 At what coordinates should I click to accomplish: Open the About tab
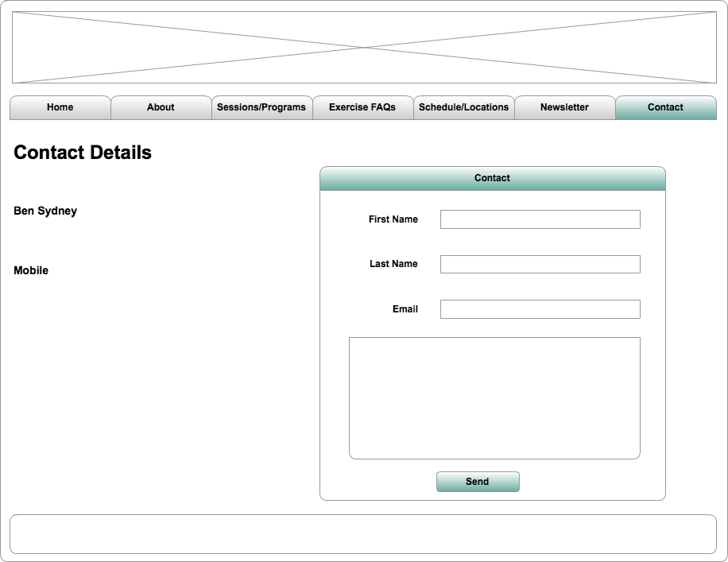(161, 107)
